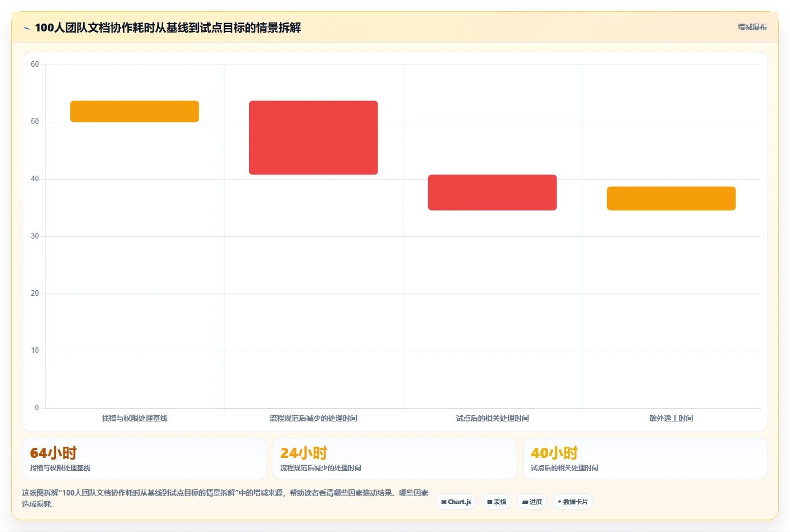Click the y-axis value 50
The width and height of the screenshot is (790, 532).
click(35, 122)
